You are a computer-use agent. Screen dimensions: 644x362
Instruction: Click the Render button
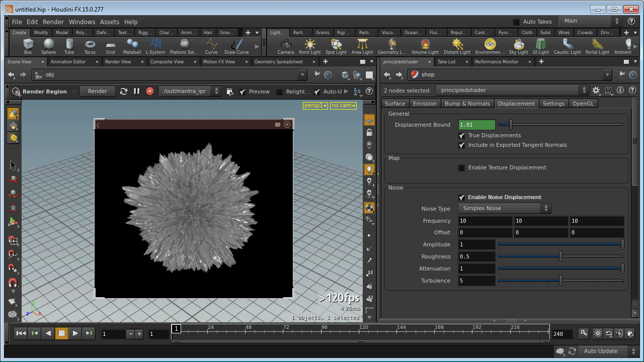97,91
